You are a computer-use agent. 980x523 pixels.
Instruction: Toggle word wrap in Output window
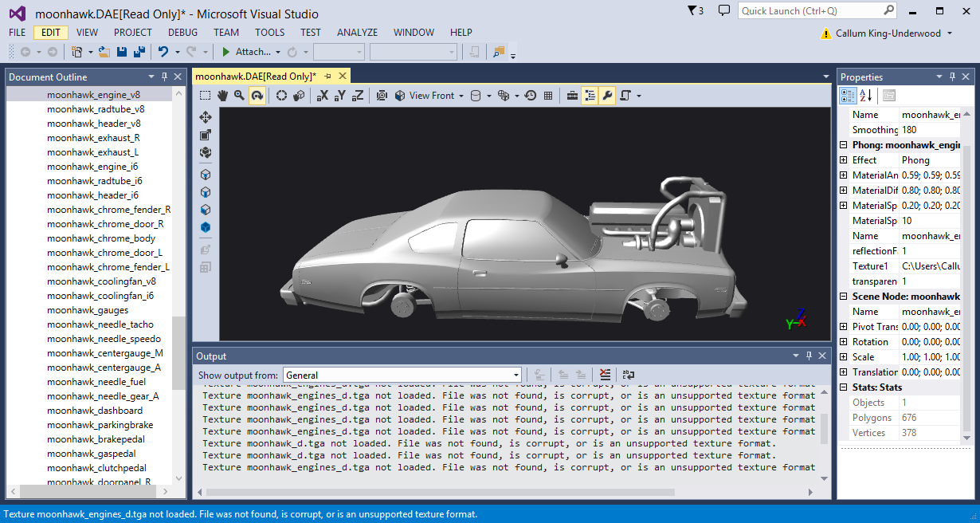(x=629, y=375)
